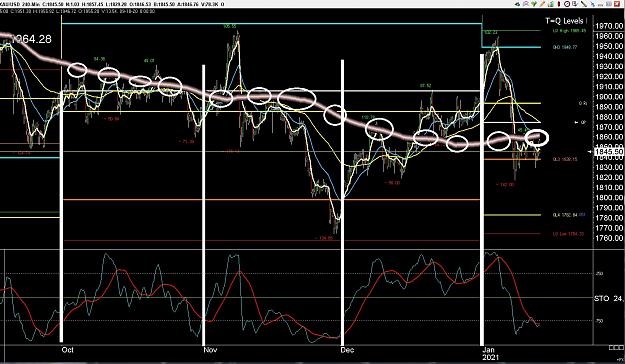The height and width of the screenshot is (364, 625).
Task: Click the 1950.00 price axis label
Action: point(609,46)
